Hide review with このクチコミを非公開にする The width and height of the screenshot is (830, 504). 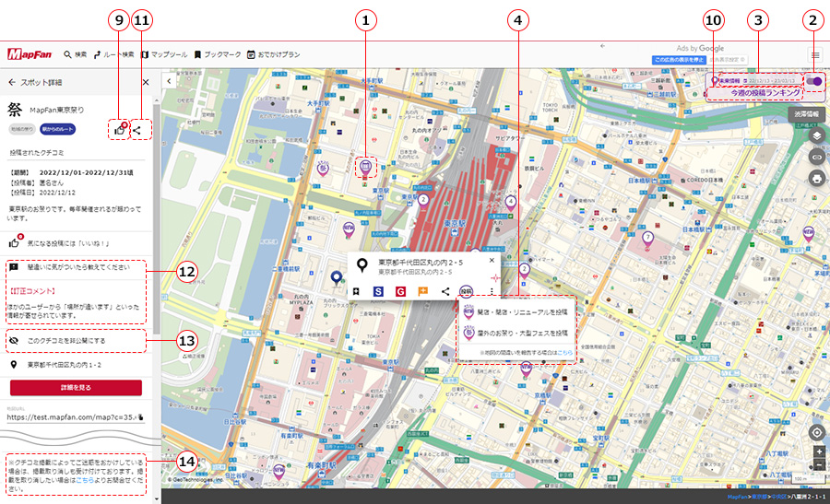(x=77, y=341)
